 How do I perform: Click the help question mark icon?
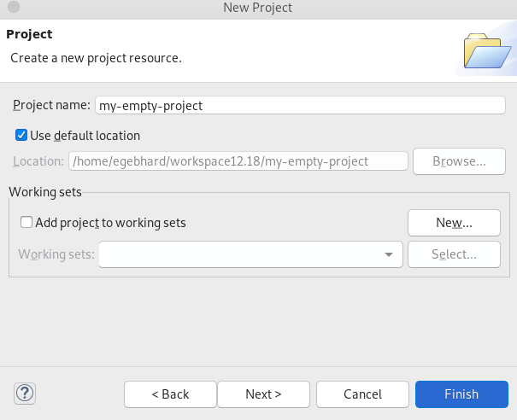click(x=25, y=394)
